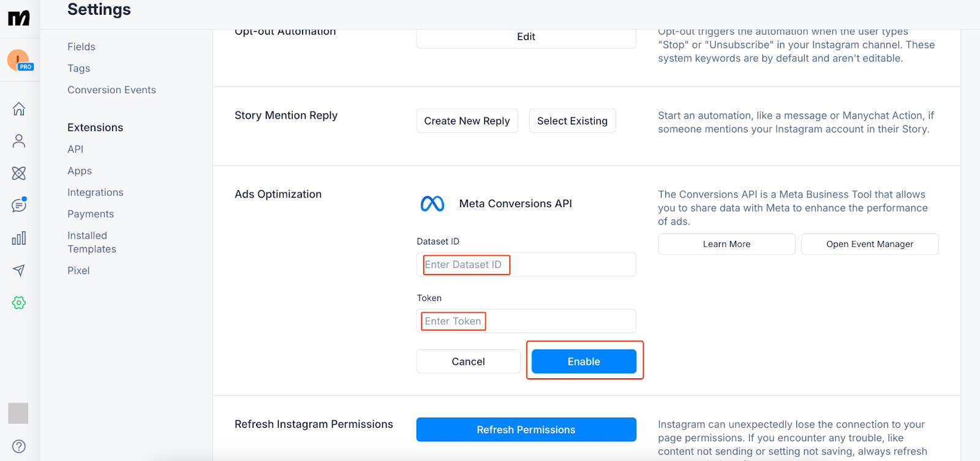Click the green Settings gear icon
980x461 pixels.
[18, 302]
